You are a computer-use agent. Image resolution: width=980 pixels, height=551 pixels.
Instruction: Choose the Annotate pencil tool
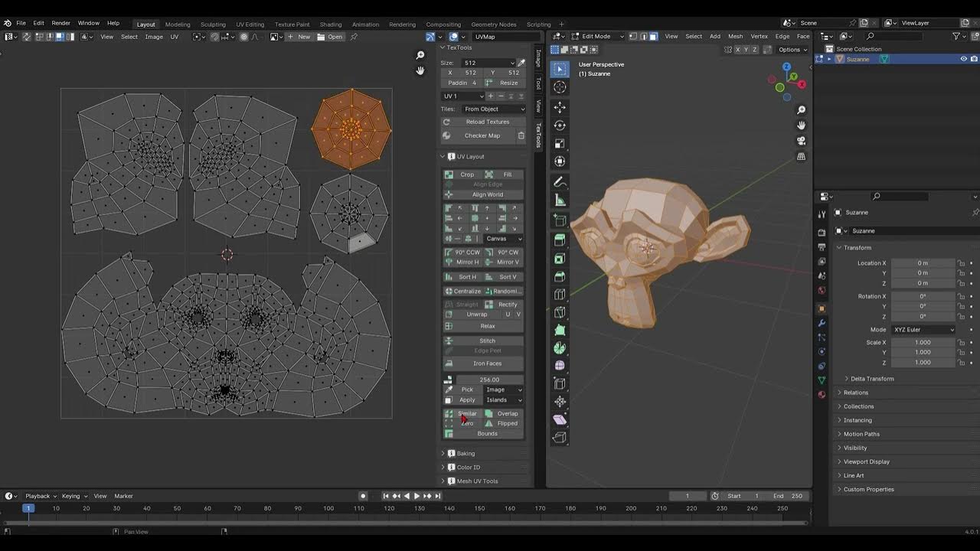(560, 182)
